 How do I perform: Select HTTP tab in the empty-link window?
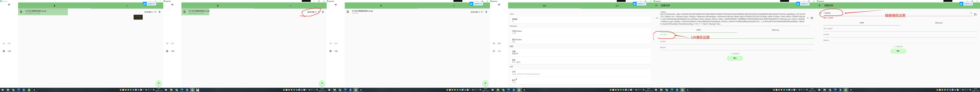[x=862, y=23]
